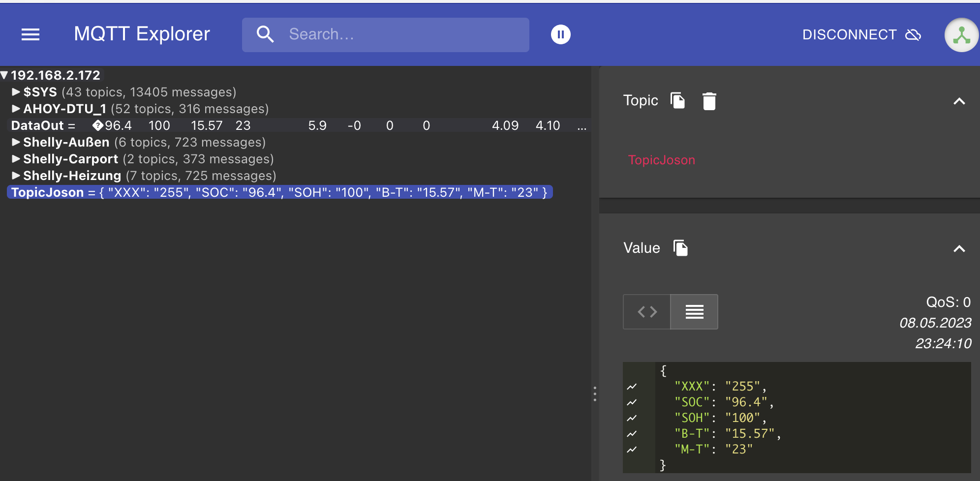Pause incoming message updates
The image size is (980, 481).
coord(560,34)
